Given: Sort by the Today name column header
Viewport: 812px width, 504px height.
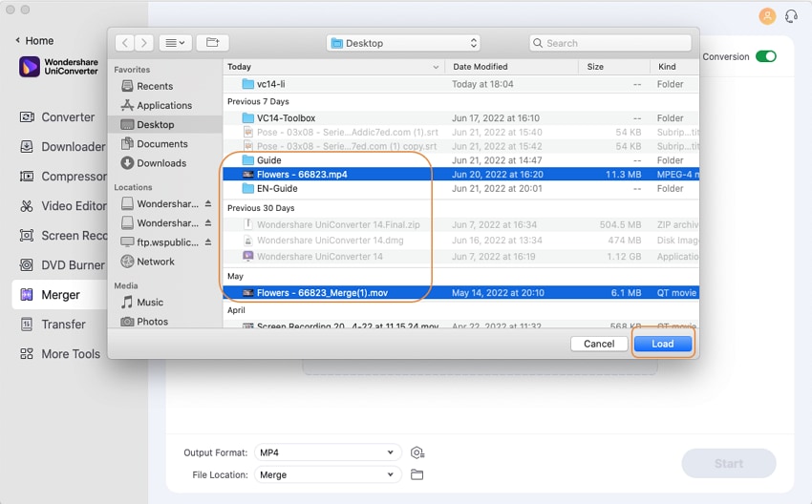Looking at the screenshot, I should point(334,67).
